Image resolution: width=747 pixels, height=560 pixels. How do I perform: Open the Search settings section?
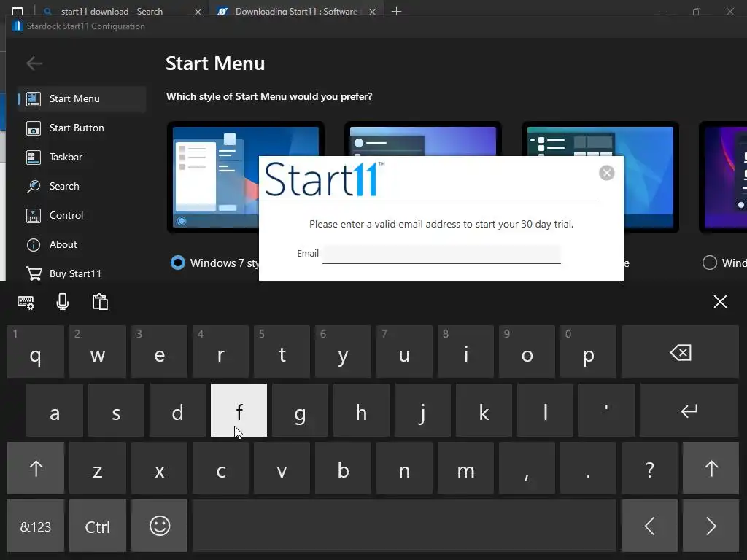click(81, 186)
